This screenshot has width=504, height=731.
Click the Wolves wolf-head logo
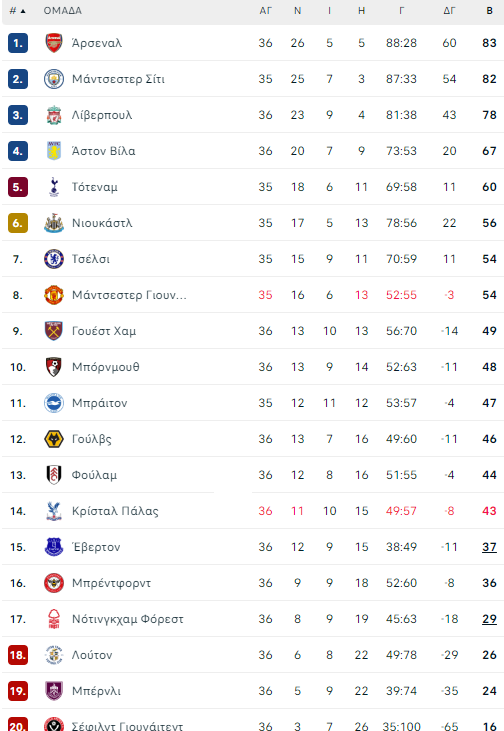[x=54, y=439]
